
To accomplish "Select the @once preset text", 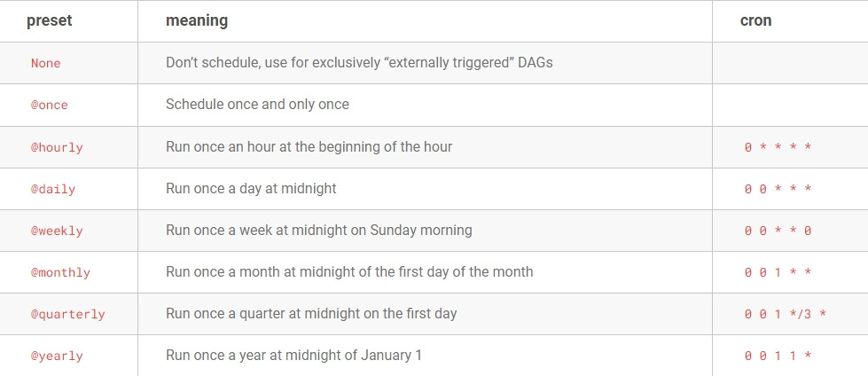I will [x=50, y=106].
